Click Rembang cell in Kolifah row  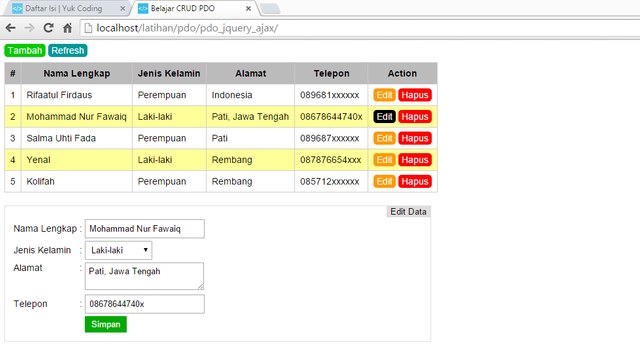pos(250,182)
